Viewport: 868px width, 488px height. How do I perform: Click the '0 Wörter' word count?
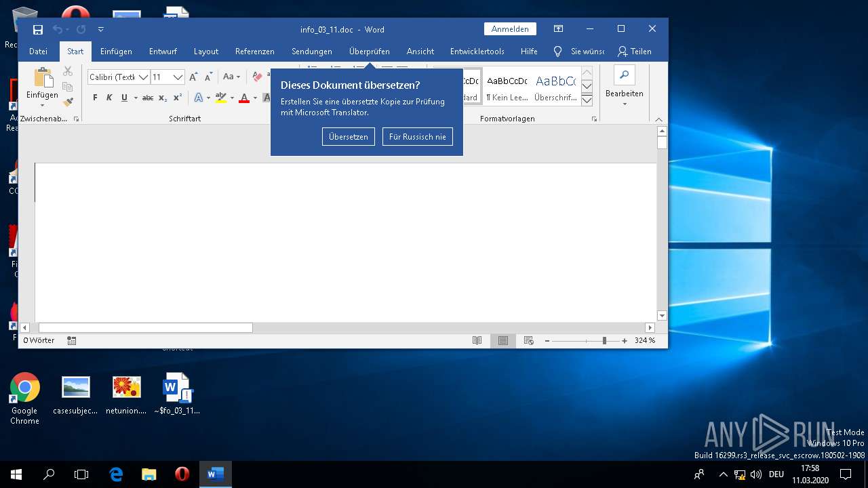39,340
